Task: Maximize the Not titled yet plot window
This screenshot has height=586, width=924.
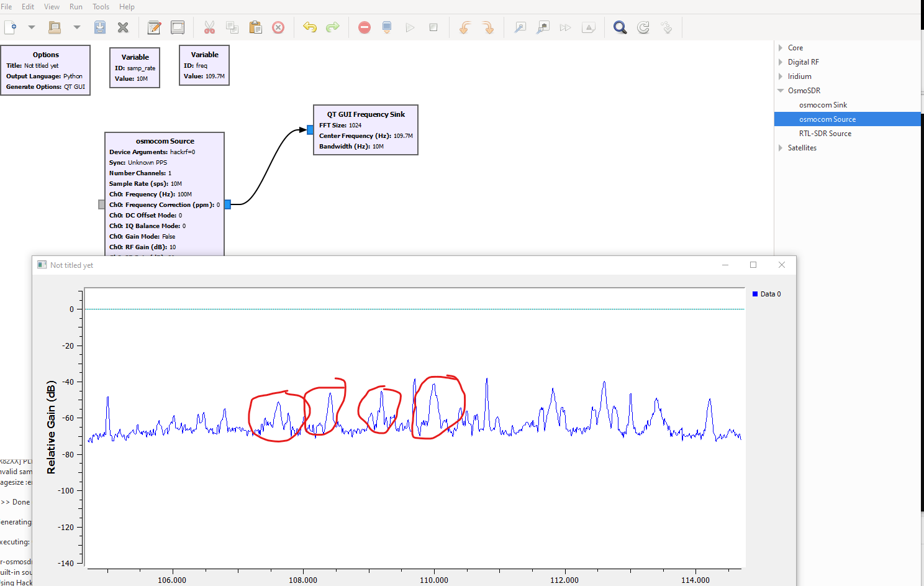Action: (753, 265)
